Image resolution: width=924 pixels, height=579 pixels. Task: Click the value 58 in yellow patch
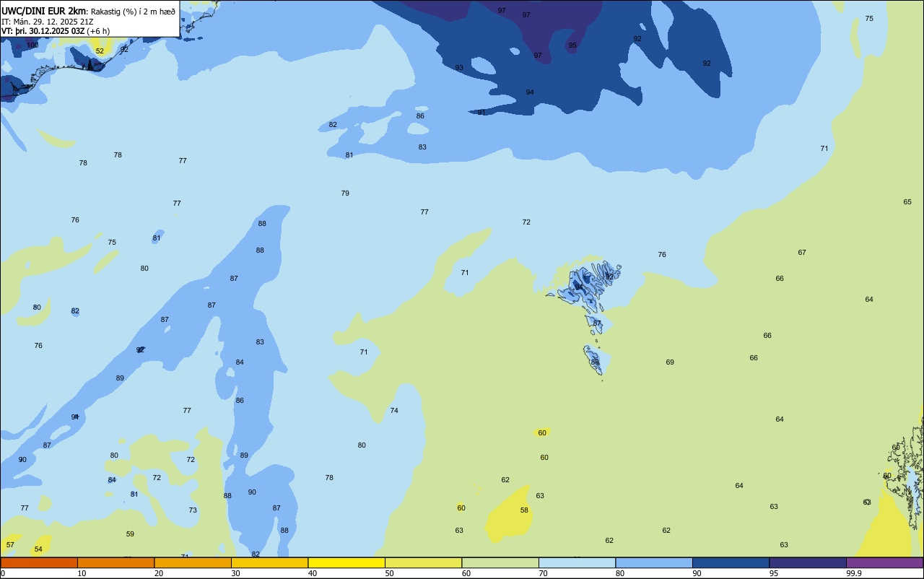point(524,510)
